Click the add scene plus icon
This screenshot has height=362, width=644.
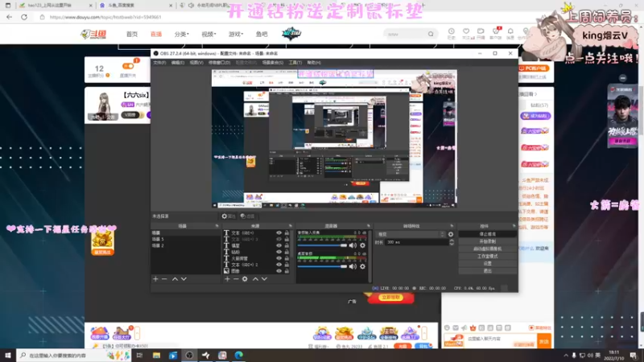click(155, 279)
